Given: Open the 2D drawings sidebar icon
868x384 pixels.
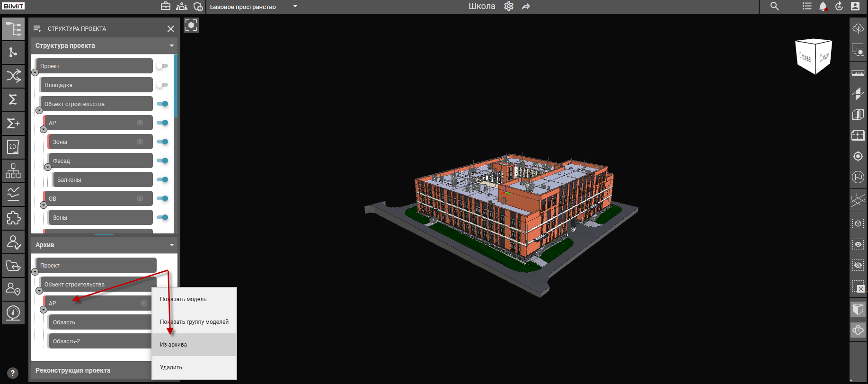Looking at the screenshot, I should [x=13, y=147].
